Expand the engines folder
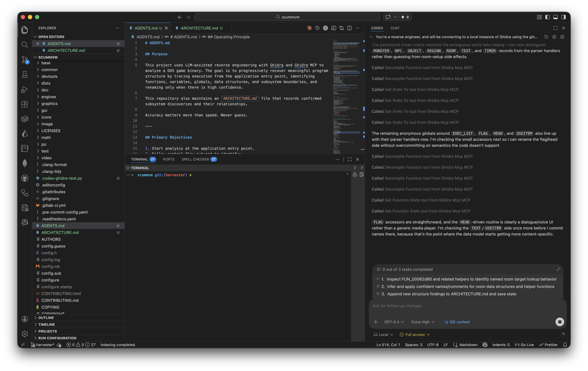The image size is (588, 371). [48, 97]
